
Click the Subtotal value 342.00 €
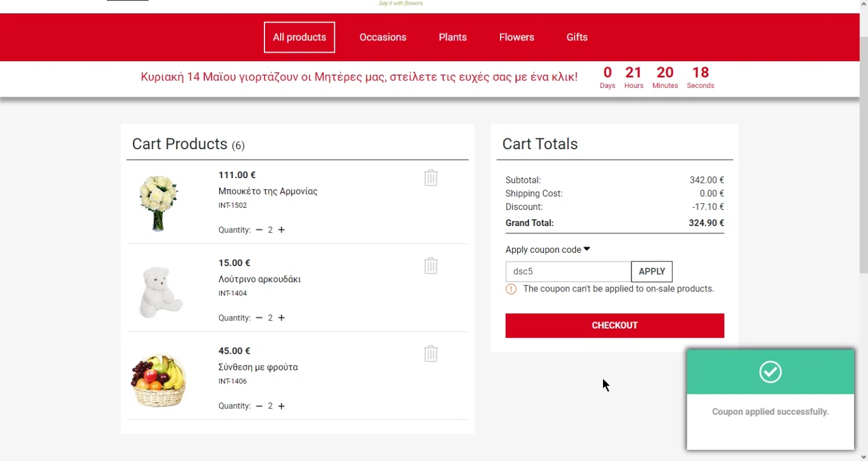coord(707,180)
